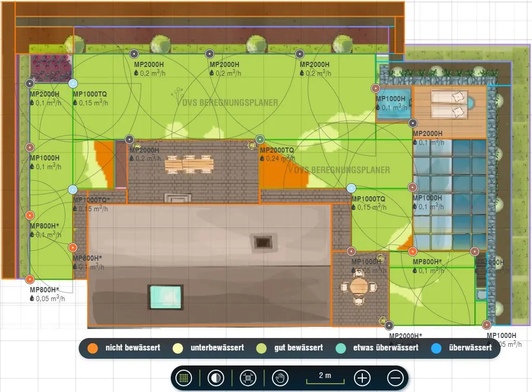Click the green 'gut bewässert' legend swatch
The width and height of the screenshot is (532, 392).
(261, 348)
